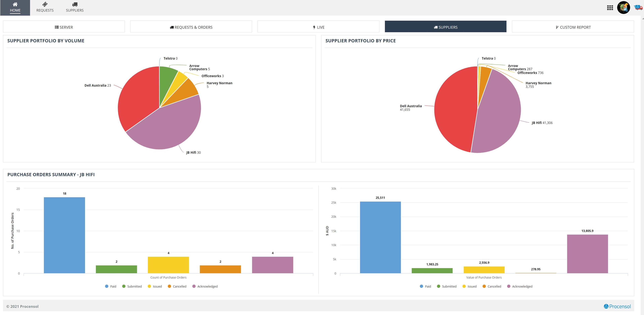Click 'SUPPLIER PORTFOLIO BY VOLUME' heading
This screenshot has height=315, width=644.
(46, 41)
